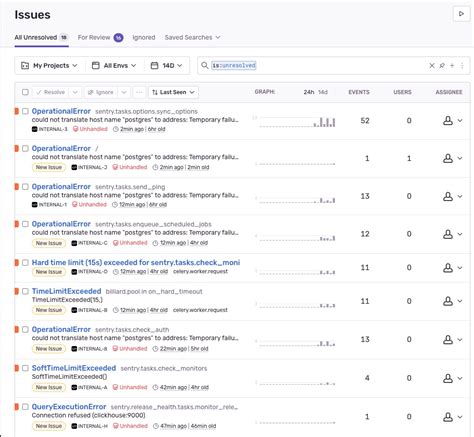This screenshot has height=437, width=474.
Task: Expand assignee chevron for the check_auth issue
Action: [460, 340]
